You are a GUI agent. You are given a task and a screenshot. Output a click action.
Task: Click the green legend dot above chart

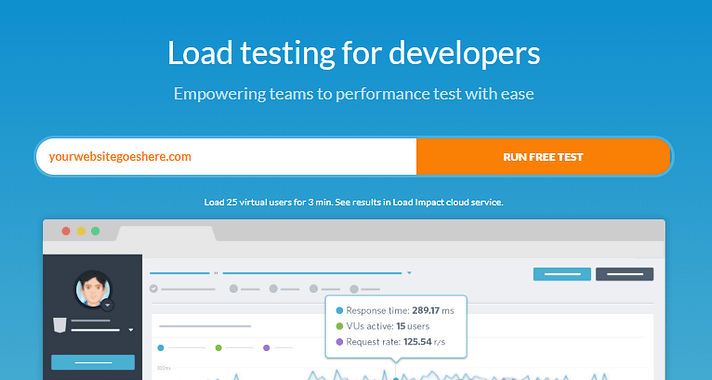click(x=218, y=348)
